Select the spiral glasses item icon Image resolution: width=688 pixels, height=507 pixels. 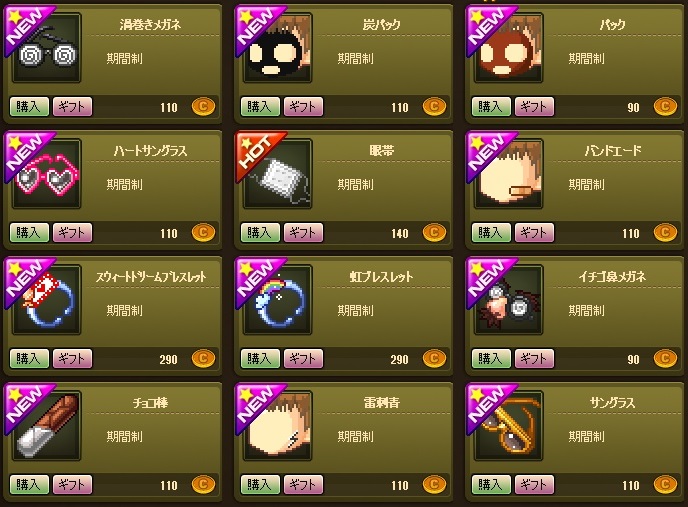coord(47,48)
